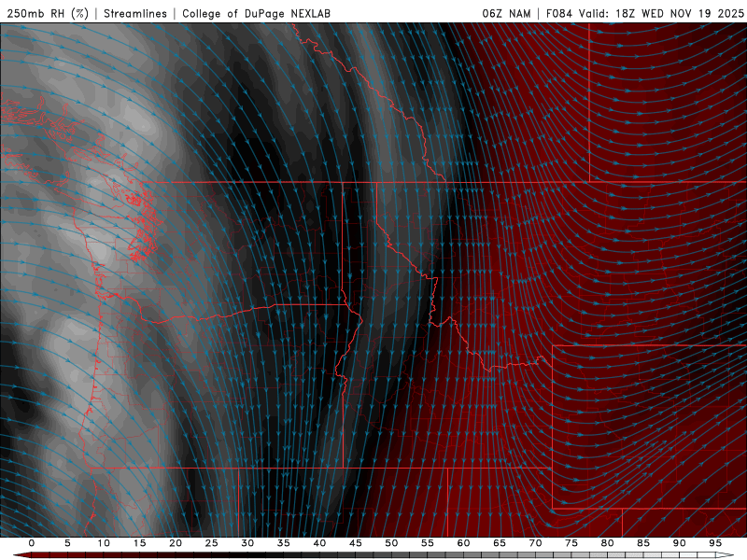747x560 pixels.
Task: Click the color bar label "45"
Action: (356, 543)
